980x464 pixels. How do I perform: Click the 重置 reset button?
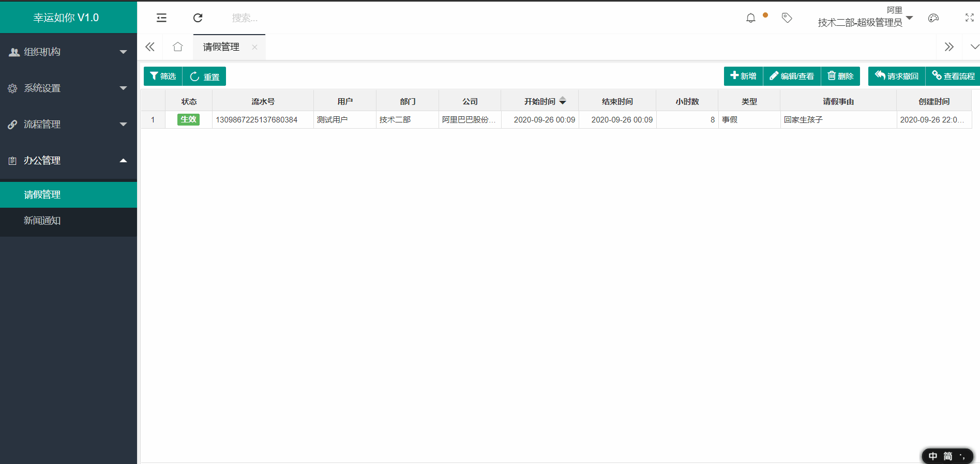pyautogui.click(x=204, y=76)
